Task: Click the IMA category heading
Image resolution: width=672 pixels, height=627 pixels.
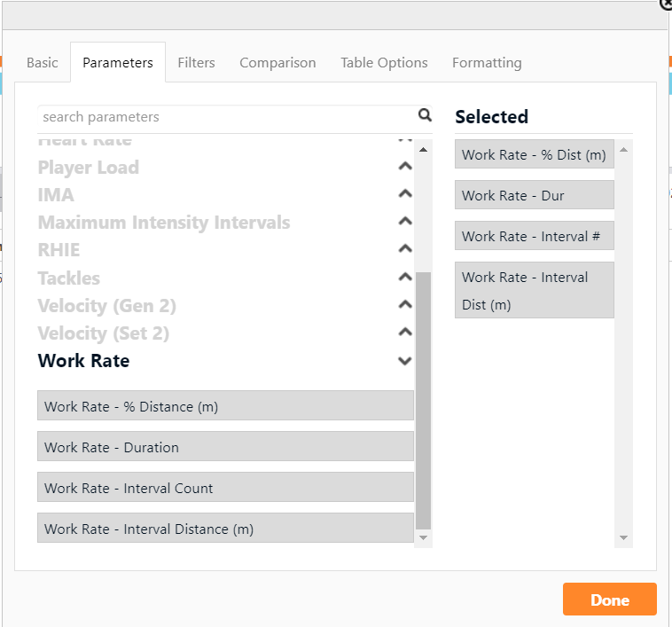Action: pos(56,195)
